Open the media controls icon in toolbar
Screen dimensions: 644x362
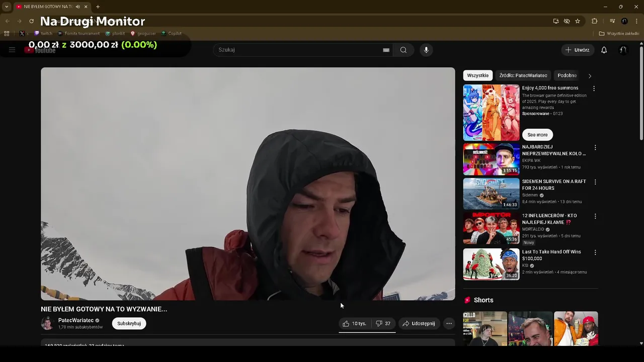pos(612,21)
